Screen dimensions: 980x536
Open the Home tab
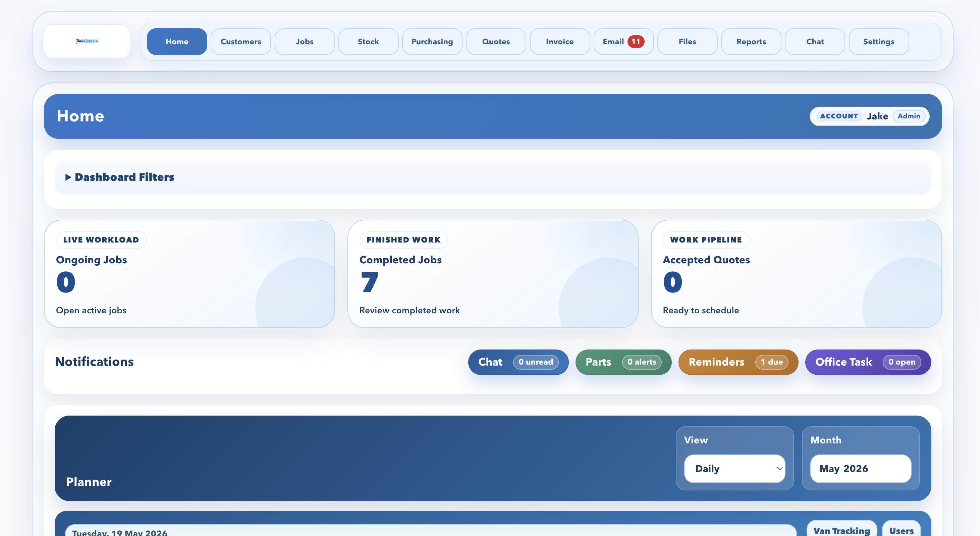(x=177, y=42)
